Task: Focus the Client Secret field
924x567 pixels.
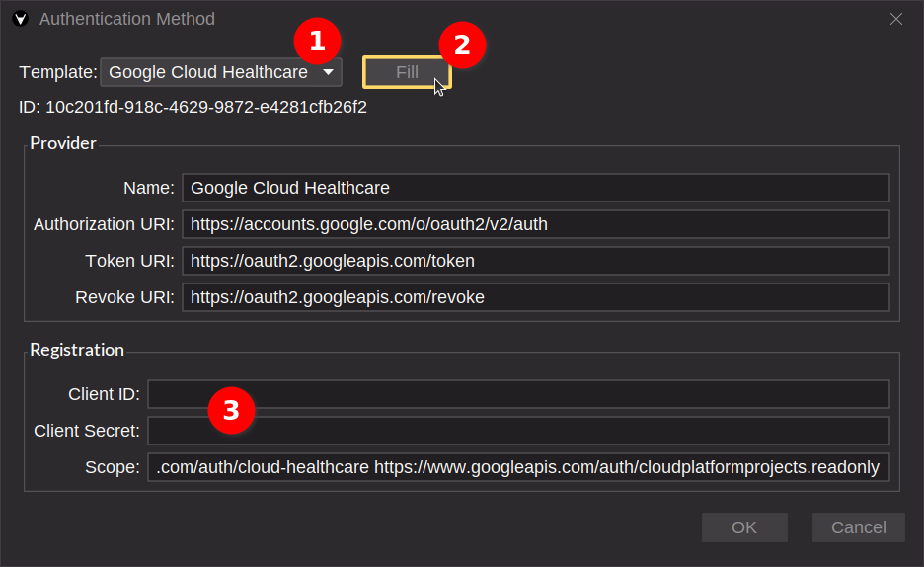Action: pyautogui.click(x=518, y=431)
